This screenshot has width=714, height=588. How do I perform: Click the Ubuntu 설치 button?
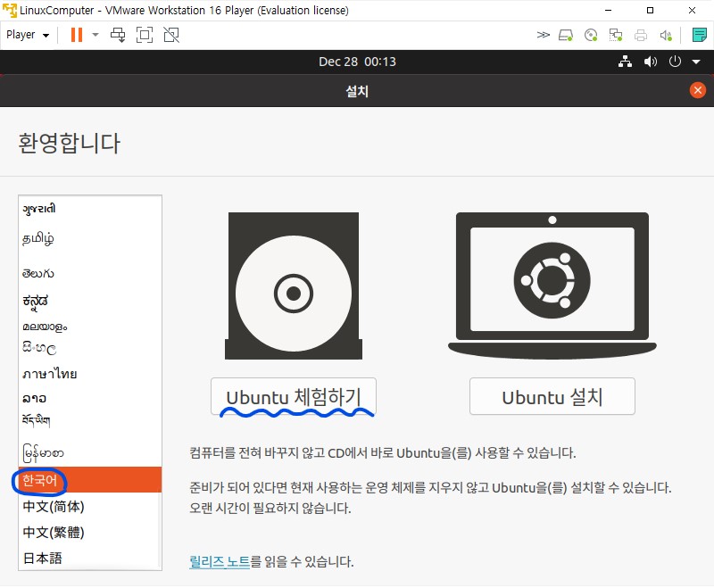pyautogui.click(x=552, y=396)
